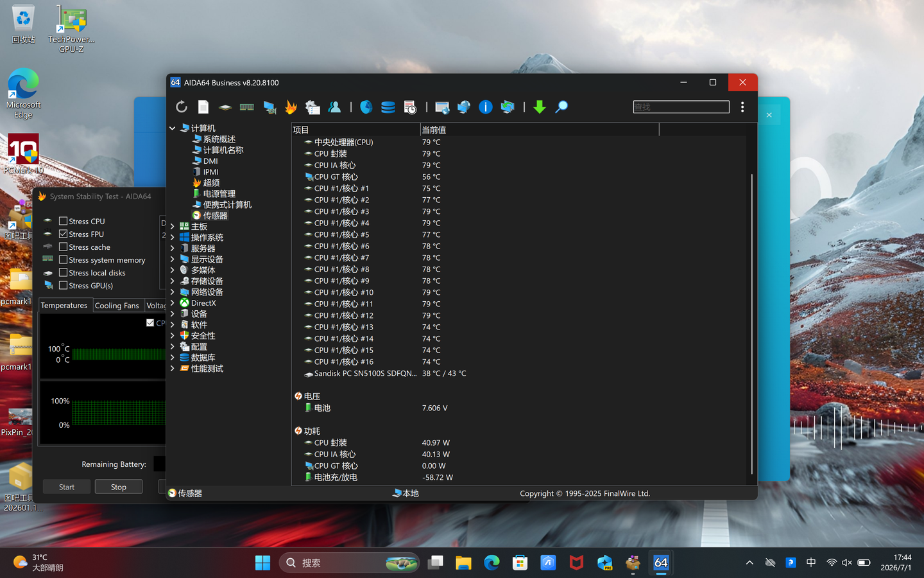
Task: Open Microsoft Store from the taskbar
Action: click(520, 563)
